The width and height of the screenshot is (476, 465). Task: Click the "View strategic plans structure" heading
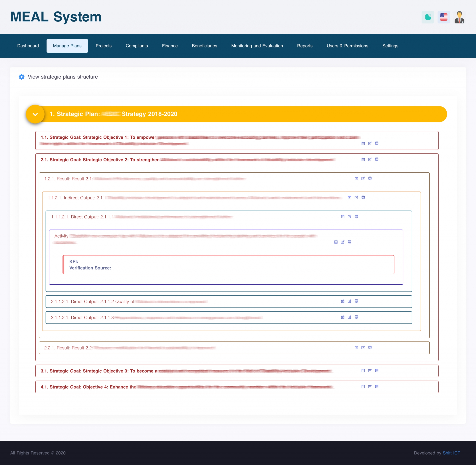click(x=63, y=77)
